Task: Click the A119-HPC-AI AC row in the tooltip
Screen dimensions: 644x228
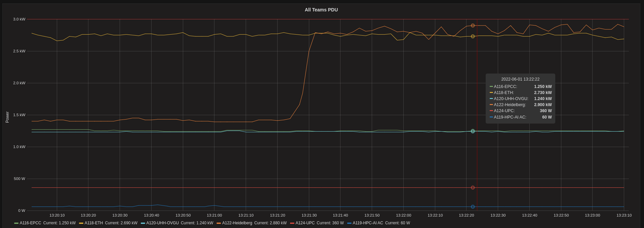Action: tap(521, 117)
